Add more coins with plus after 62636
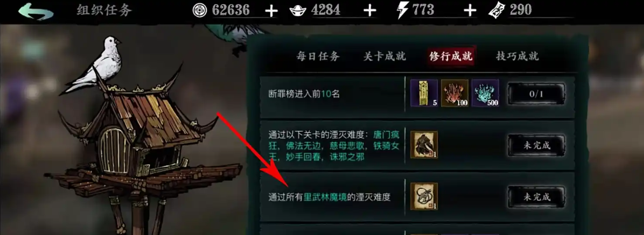Screen dimensions: 644x235 pyautogui.click(x=271, y=11)
